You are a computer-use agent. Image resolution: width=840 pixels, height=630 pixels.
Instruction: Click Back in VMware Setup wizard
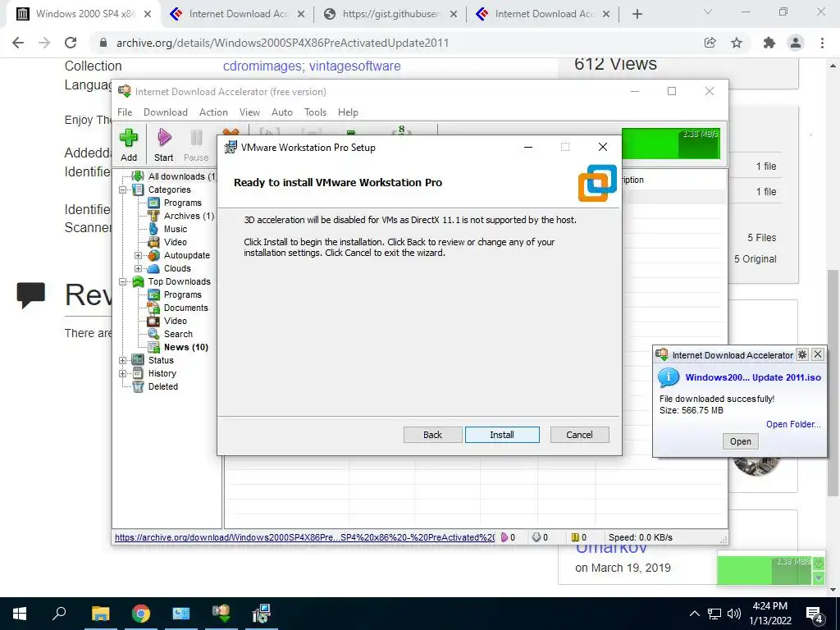432,435
